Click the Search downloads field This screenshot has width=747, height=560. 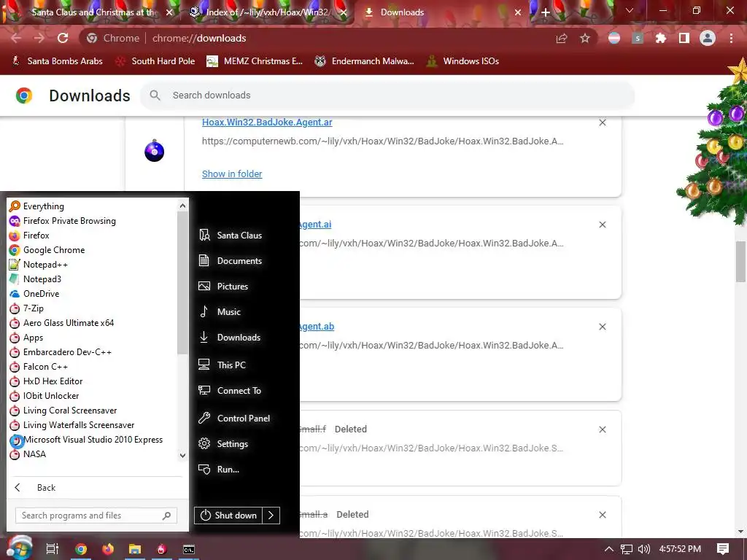(x=387, y=96)
